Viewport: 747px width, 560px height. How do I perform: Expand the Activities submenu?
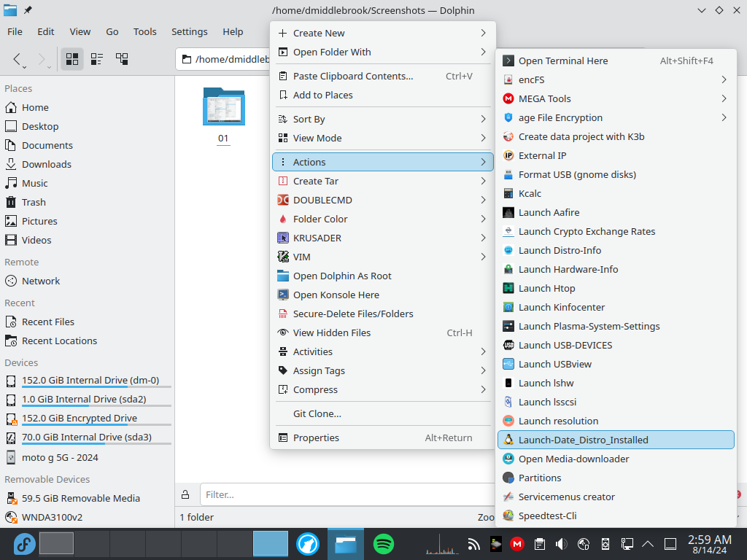click(382, 351)
